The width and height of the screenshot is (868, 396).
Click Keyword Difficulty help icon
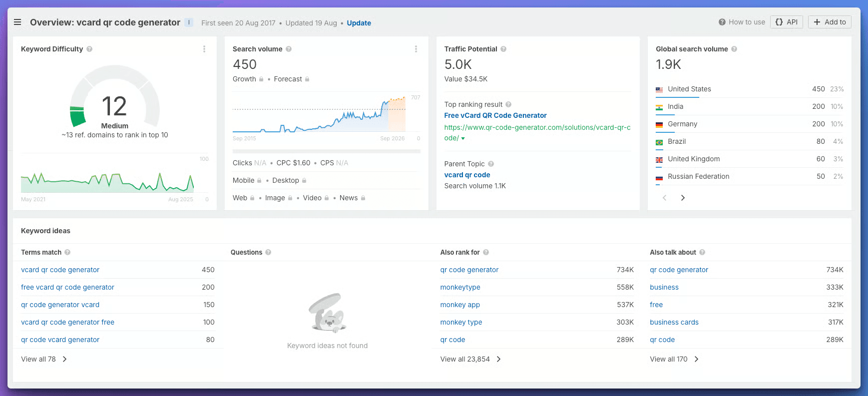[89, 49]
